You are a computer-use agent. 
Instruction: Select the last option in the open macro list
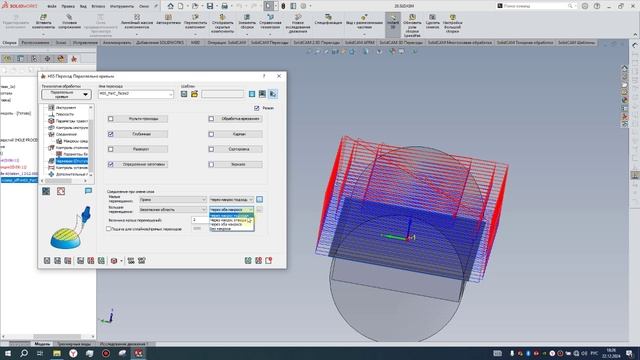(x=231, y=229)
